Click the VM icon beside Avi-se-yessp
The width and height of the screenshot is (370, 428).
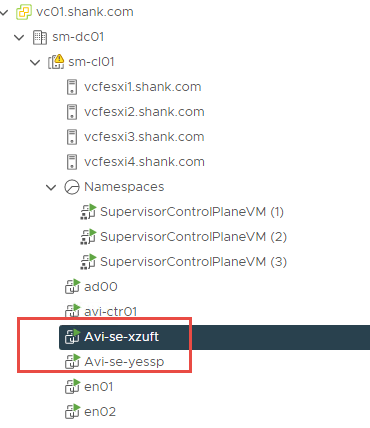[72, 362]
